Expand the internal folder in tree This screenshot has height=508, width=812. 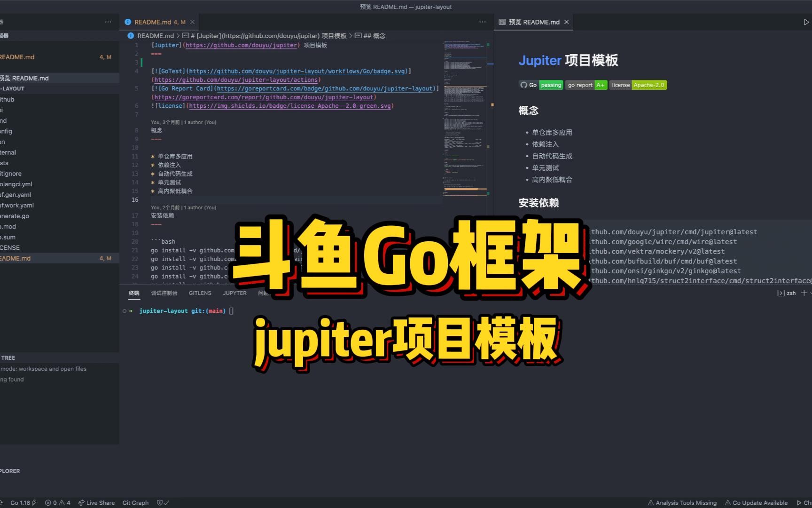pyautogui.click(x=59, y=152)
